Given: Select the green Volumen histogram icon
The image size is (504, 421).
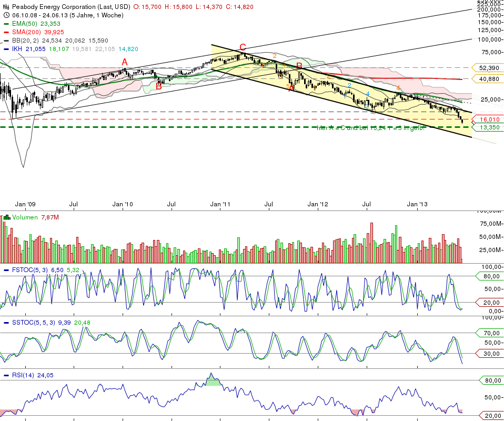Looking at the screenshot, I should (x=6, y=216).
